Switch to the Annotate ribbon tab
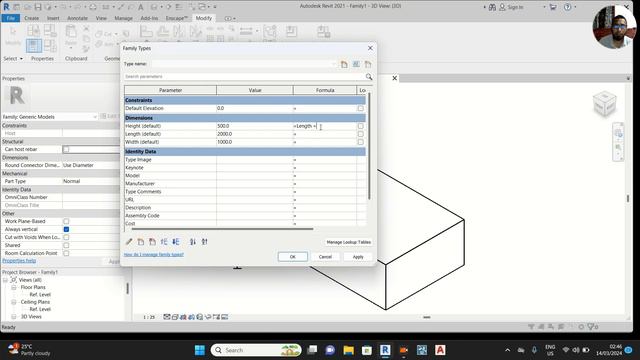This screenshot has height=360, width=640. [x=77, y=18]
